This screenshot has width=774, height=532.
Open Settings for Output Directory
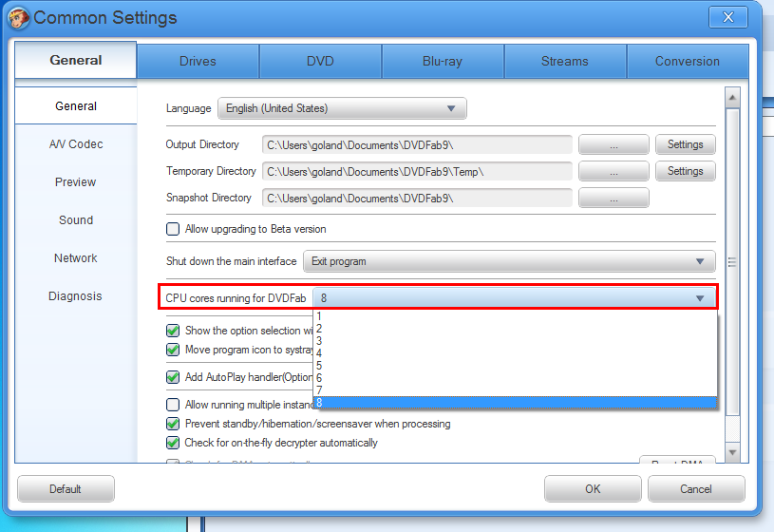(685, 144)
